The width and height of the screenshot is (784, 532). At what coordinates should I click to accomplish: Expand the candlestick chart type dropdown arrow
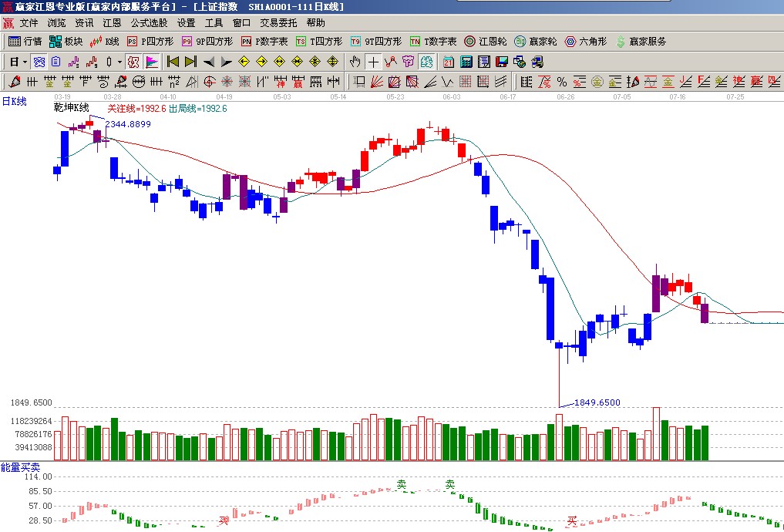[119, 62]
